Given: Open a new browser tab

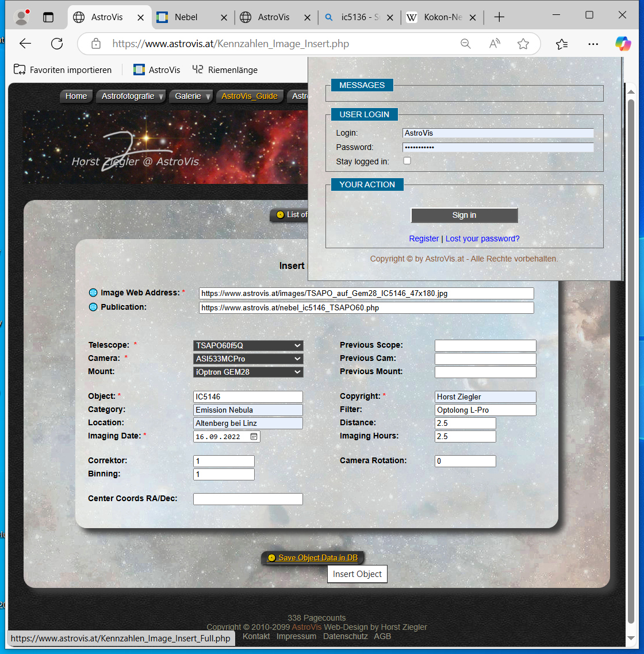Looking at the screenshot, I should click(x=499, y=17).
